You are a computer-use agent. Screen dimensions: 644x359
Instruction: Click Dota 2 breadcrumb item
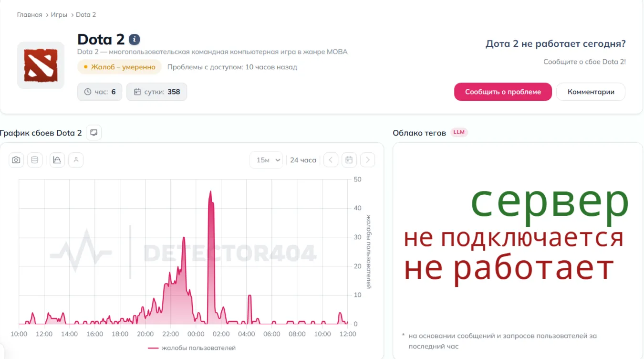click(86, 15)
